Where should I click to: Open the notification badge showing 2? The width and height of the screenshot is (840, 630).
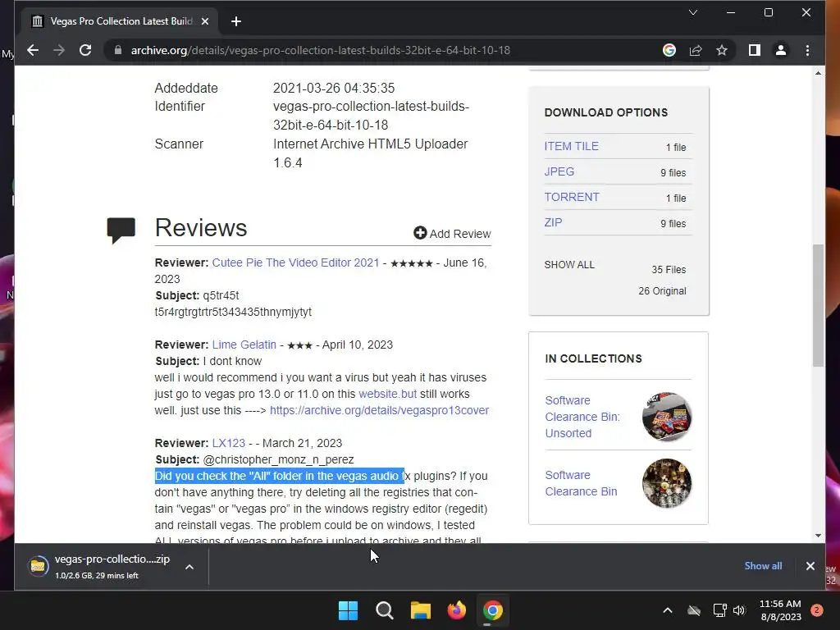tap(816, 610)
